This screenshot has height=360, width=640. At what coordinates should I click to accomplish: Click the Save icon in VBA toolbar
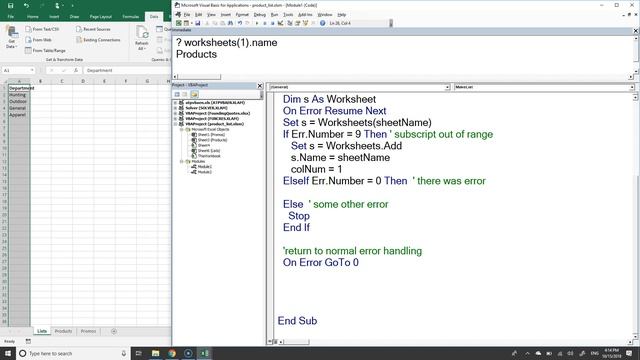pos(198,23)
